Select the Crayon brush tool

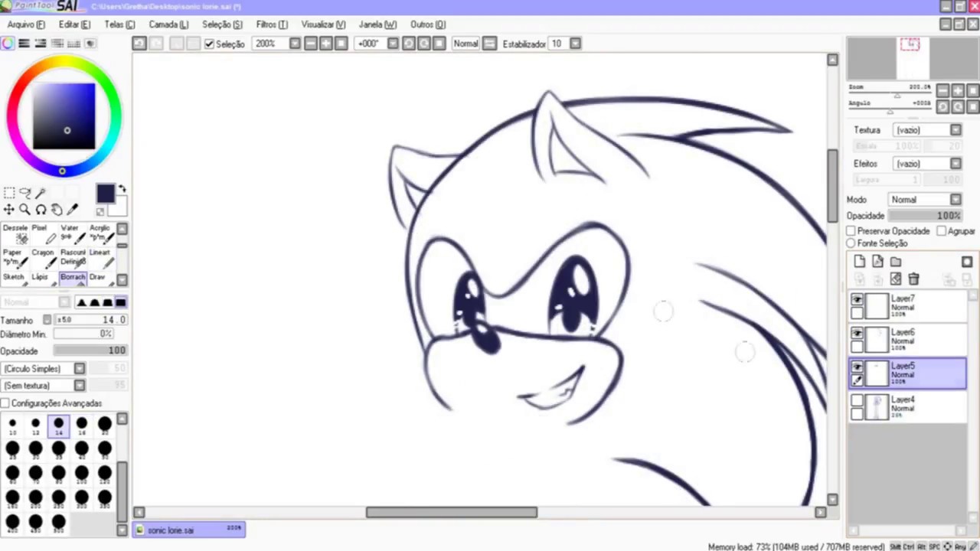[x=43, y=258]
